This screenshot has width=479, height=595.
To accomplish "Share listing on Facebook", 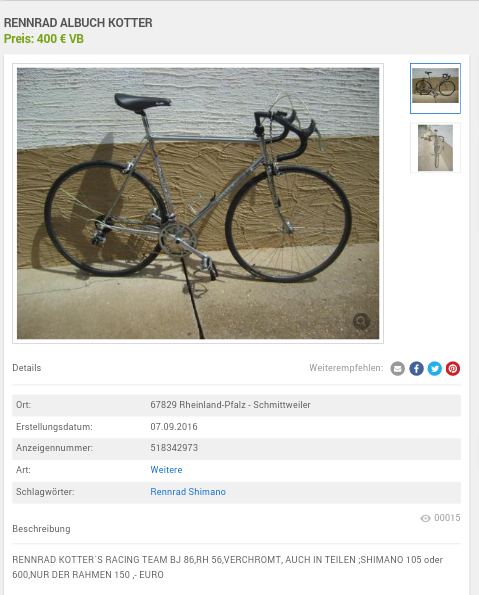I will click(416, 368).
